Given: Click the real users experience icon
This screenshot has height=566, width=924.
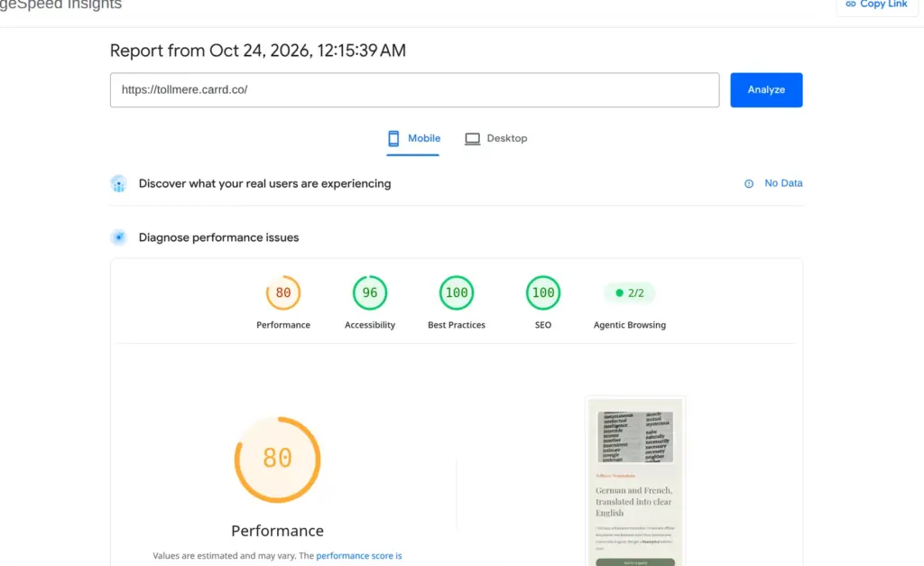Looking at the screenshot, I should [118, 184].
